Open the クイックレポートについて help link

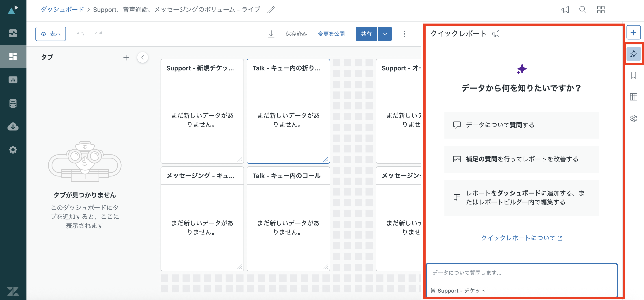point(522,238)
